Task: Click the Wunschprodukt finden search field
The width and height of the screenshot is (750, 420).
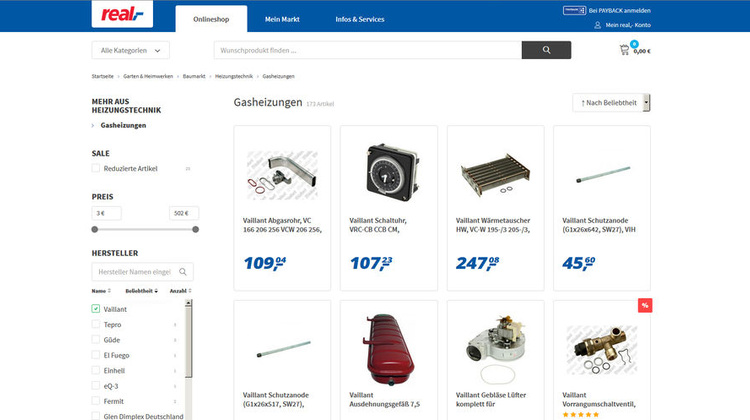Action: pyautogui.click(x=368, y=50)
